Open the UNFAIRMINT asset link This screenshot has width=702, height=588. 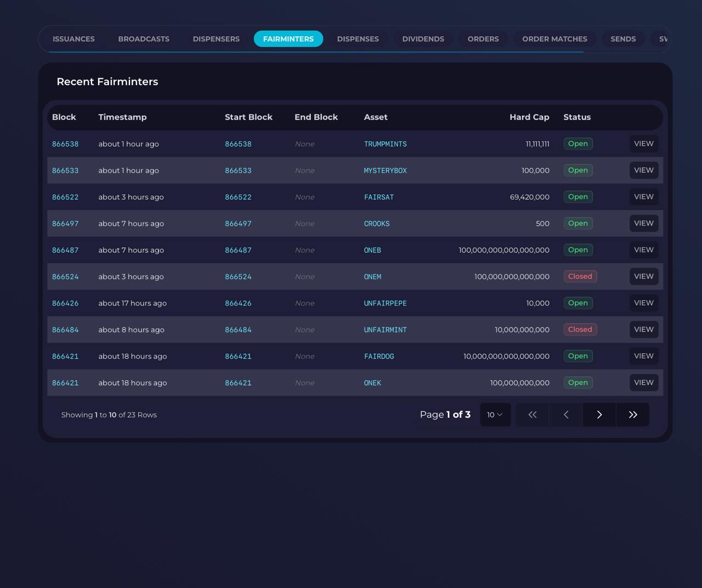pos(386,330)
